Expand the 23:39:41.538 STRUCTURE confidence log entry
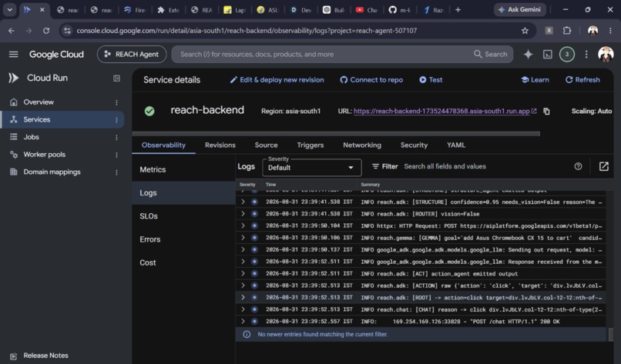The height and width of the screenshot is (364, 621). [243, 202]
